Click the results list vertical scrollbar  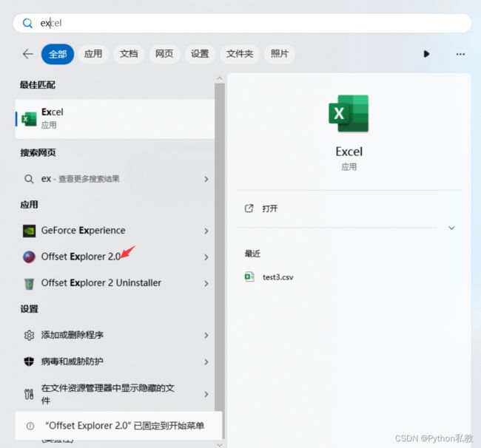pos(219,248)
